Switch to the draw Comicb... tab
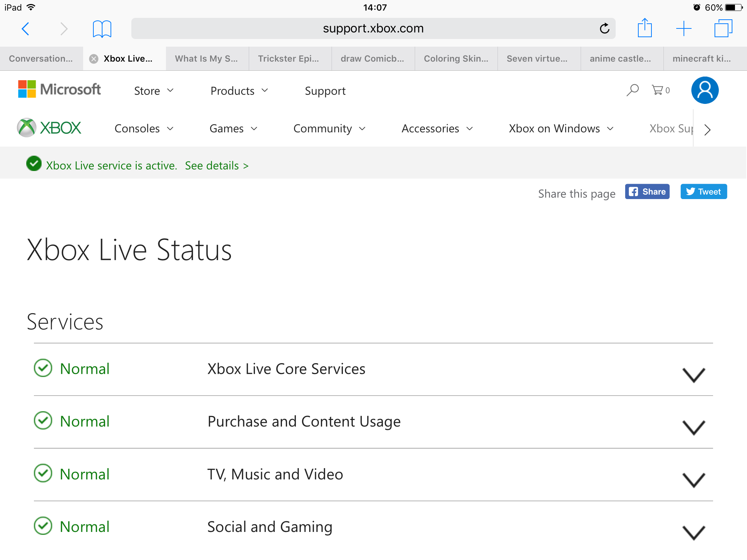Viewport: 747px width, 560px height. click(373, 59)
